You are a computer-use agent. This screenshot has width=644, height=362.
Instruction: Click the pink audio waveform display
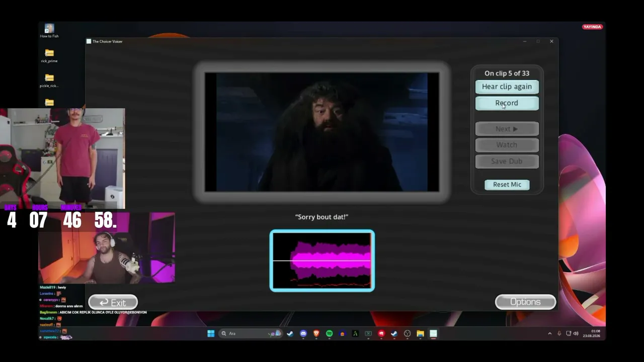click(x=322, y=260)
